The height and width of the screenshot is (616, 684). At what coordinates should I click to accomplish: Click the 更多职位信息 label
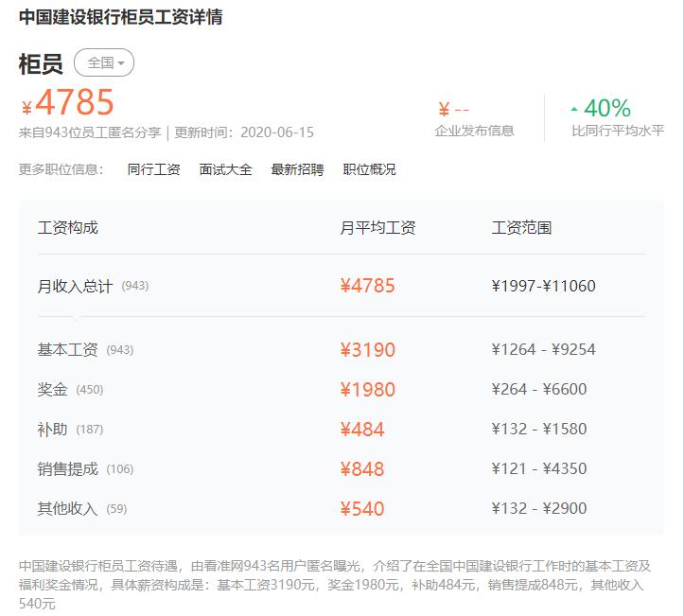click(x=61, y=169)
